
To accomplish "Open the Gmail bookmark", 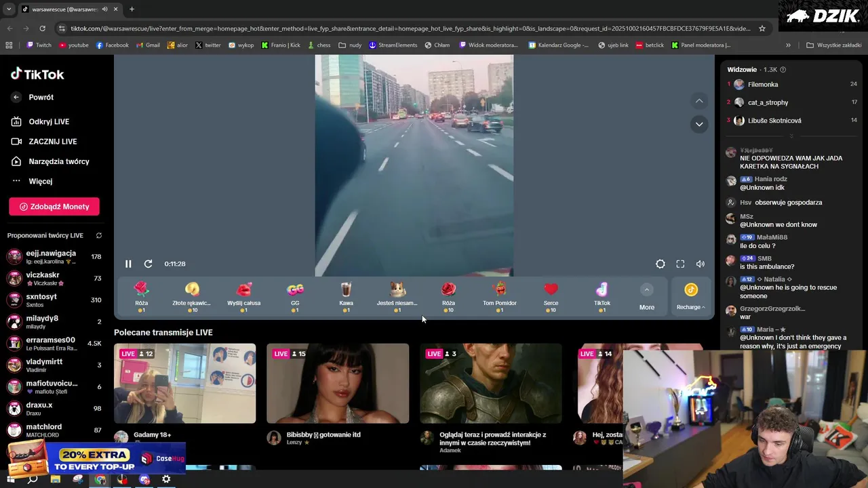I will [148, 45].
